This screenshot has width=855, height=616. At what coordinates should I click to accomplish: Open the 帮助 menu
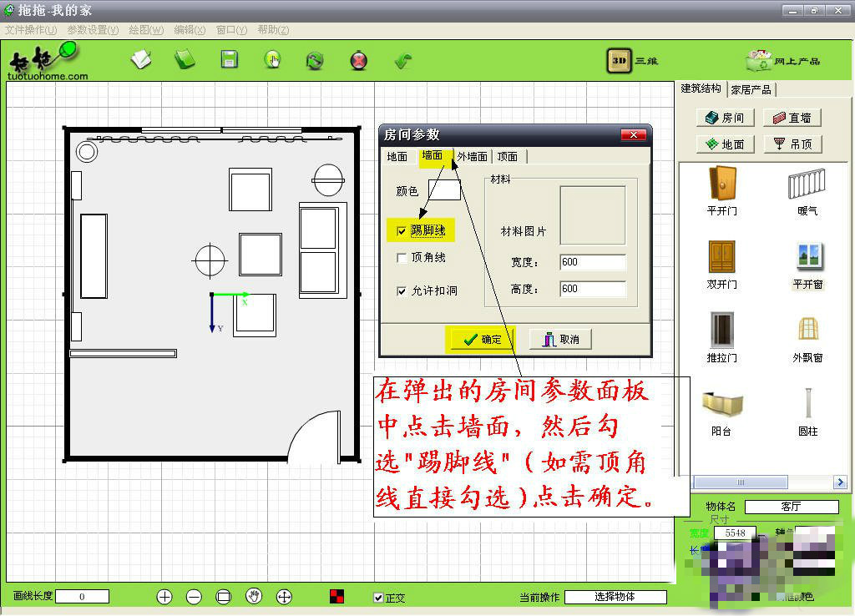273,30
